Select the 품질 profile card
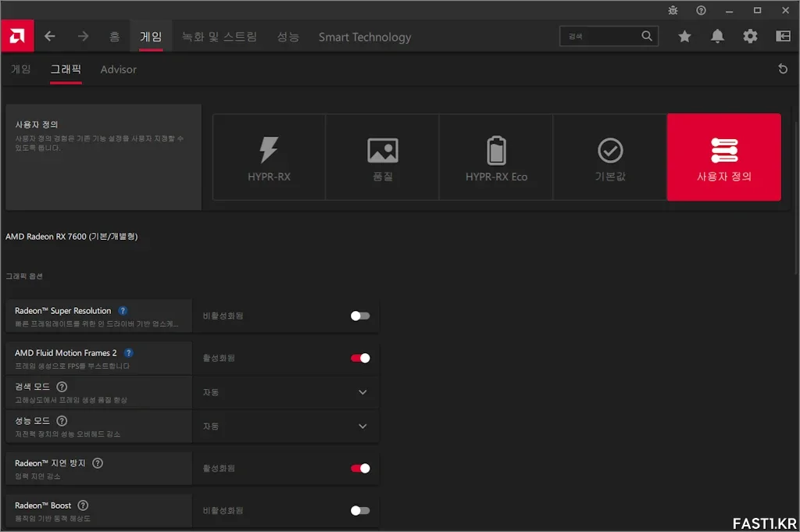This screenshot has width=800, height=532. (383, 157)
